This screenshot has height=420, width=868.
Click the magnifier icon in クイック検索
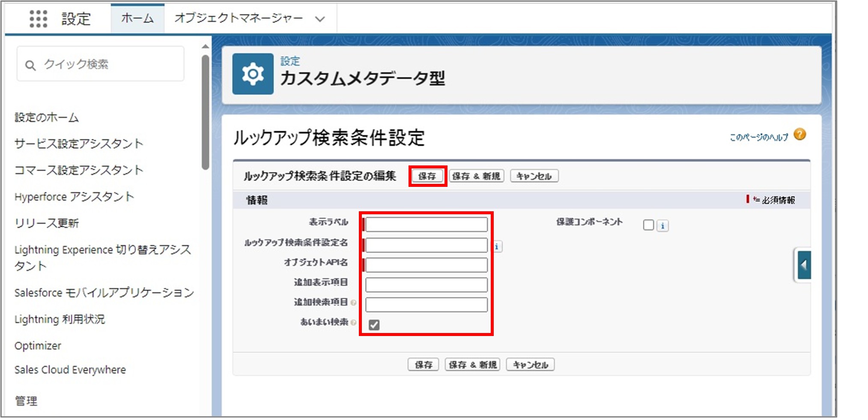tap(30, 64)
